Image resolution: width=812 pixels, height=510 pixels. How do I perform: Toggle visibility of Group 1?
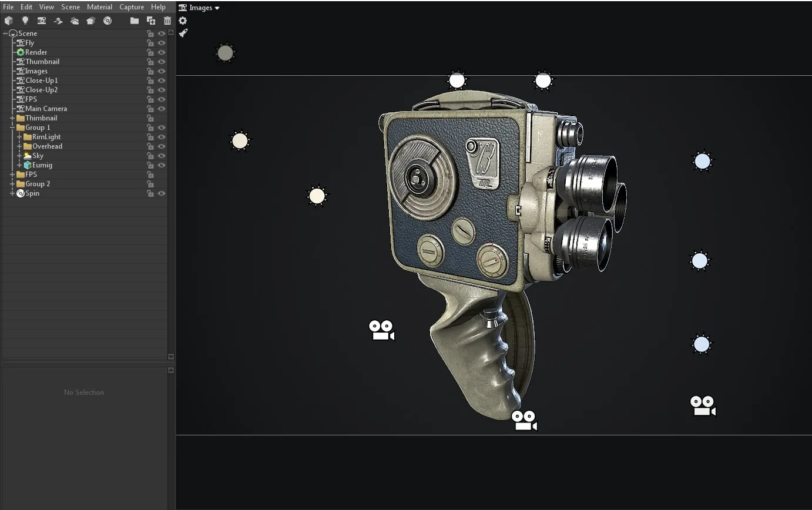(162, 127)
